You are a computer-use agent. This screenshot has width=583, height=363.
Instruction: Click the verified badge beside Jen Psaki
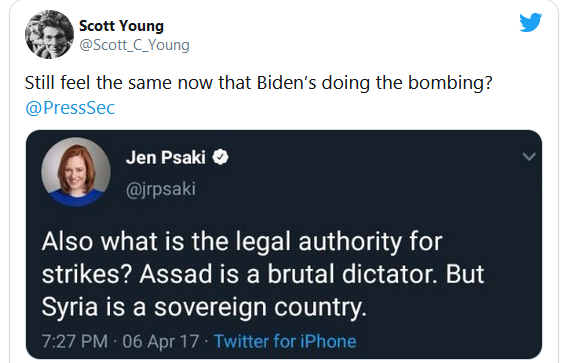coord(220,157)
